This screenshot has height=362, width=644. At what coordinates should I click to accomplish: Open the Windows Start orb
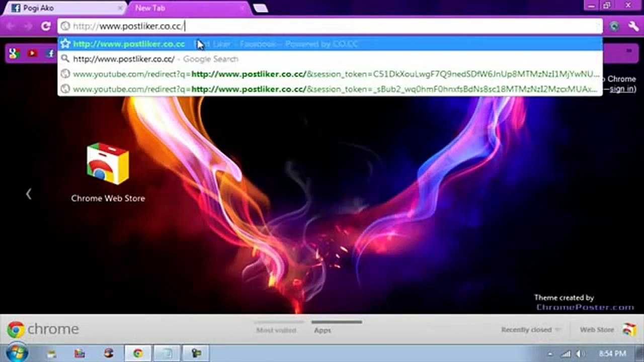pos(16,353)
